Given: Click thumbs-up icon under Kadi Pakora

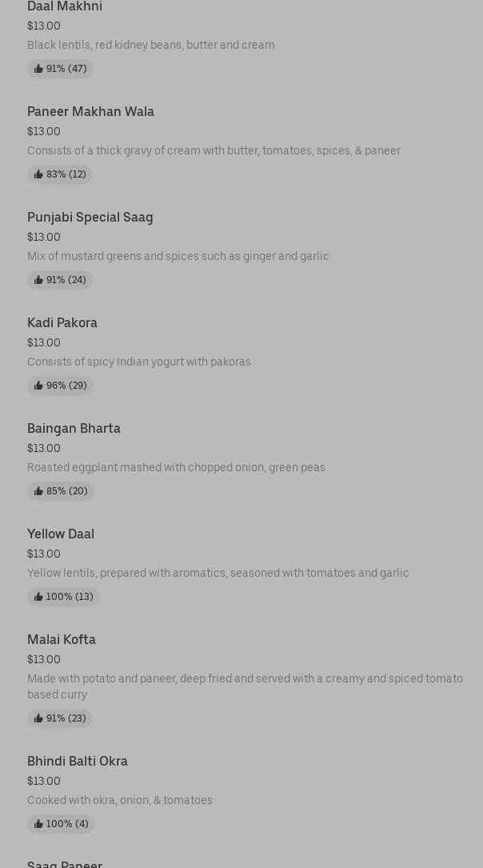Looking at the screenshot, I should coord(38,386).
